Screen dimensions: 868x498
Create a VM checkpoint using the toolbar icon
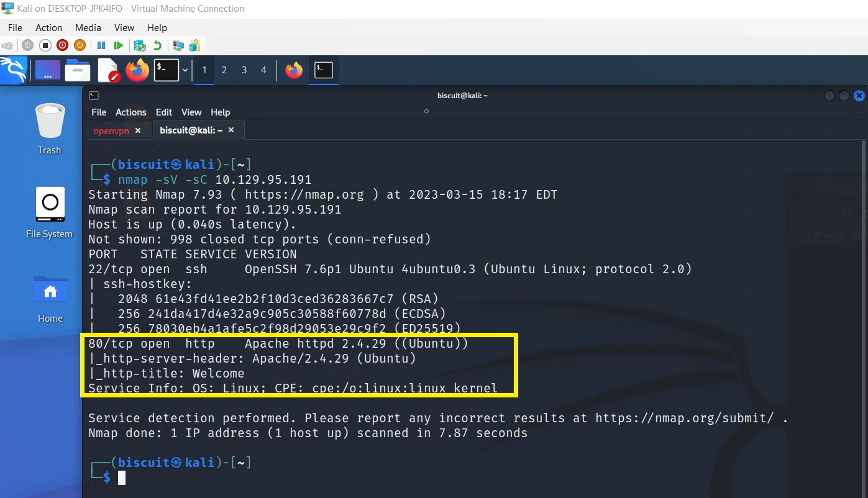pyautogui.click(x=140, y=45)
